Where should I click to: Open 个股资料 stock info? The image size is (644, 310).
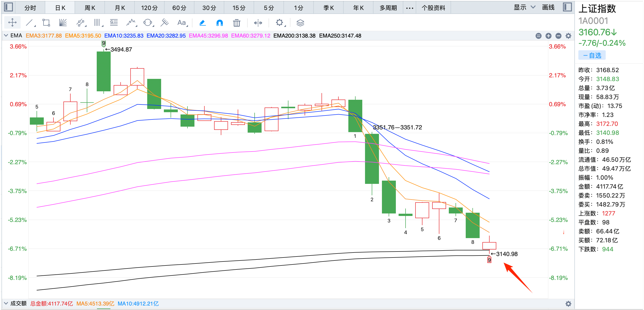433,8
